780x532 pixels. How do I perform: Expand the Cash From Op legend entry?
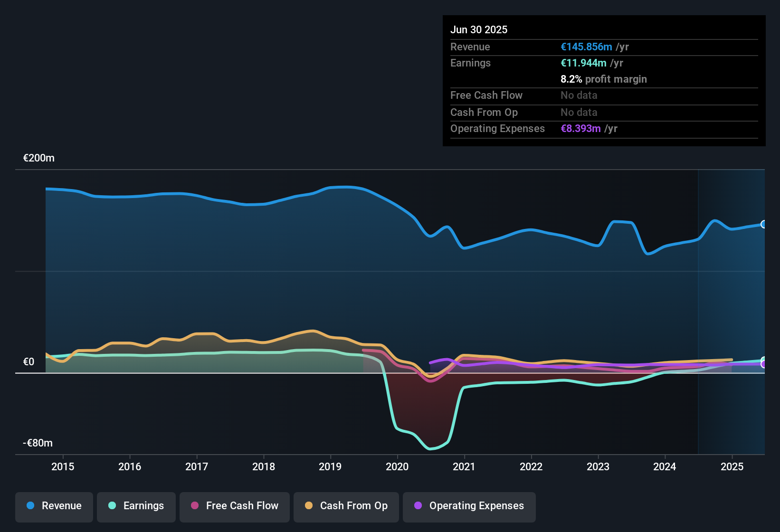pyautogui.click(x=346, y=506)
